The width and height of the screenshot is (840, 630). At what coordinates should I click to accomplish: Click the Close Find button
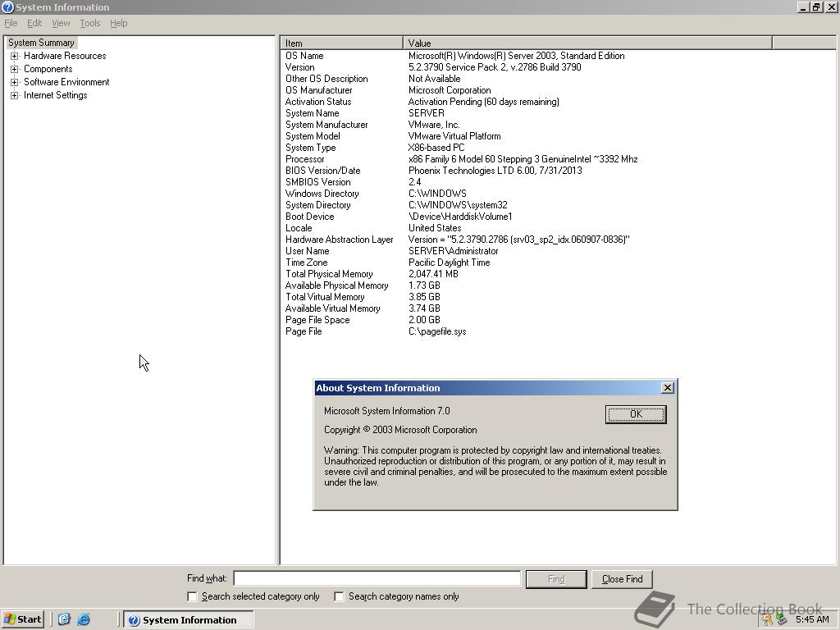(622, 579)
